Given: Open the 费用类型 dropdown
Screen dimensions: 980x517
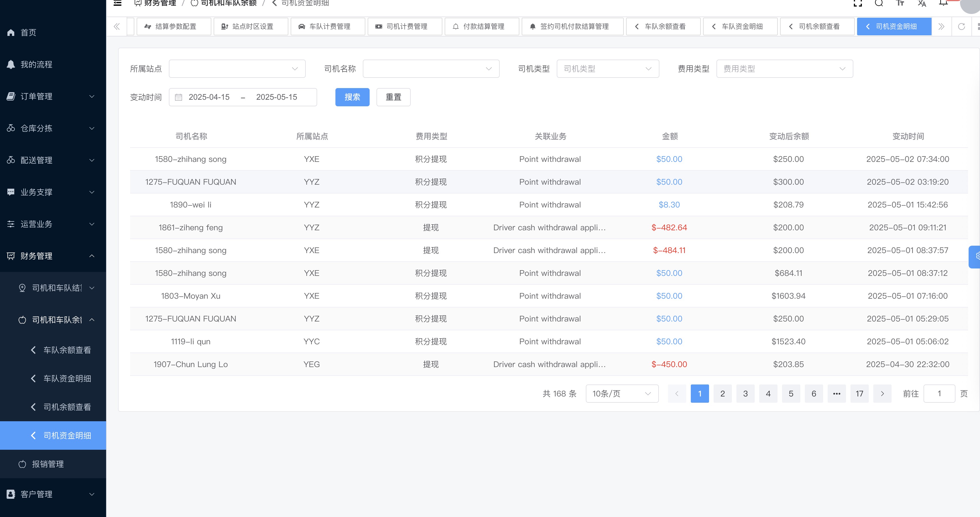Looking at the screenshot, I should tap(784, 69).
